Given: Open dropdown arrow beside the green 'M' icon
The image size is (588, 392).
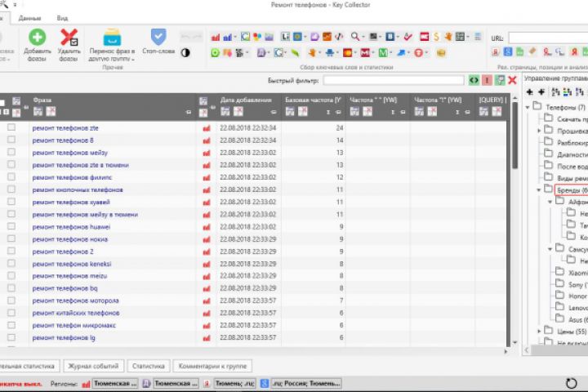Looking at the screenshot, I should (x=390, y=53).
